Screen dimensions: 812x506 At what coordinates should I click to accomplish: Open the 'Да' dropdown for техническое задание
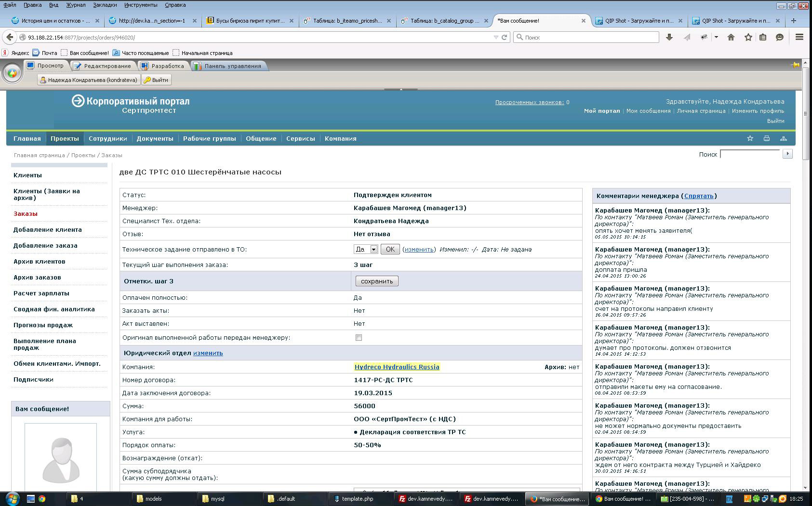tap(366, 249)
